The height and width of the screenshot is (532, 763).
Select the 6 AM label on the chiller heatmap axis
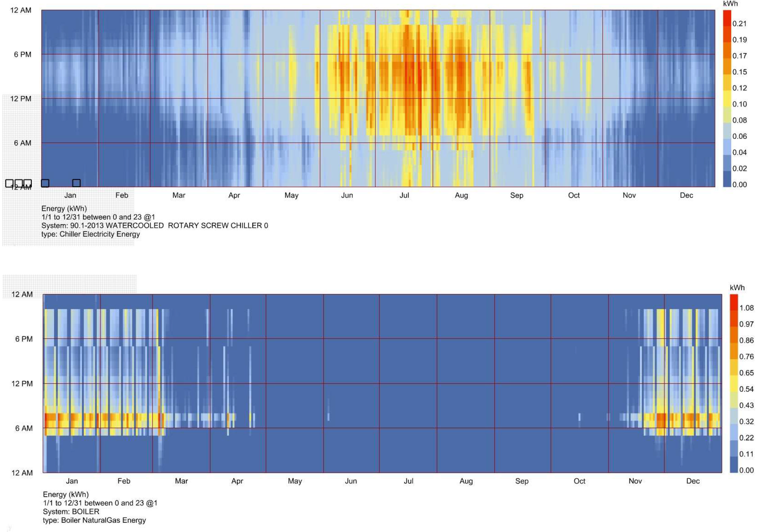tap(23, 143)
